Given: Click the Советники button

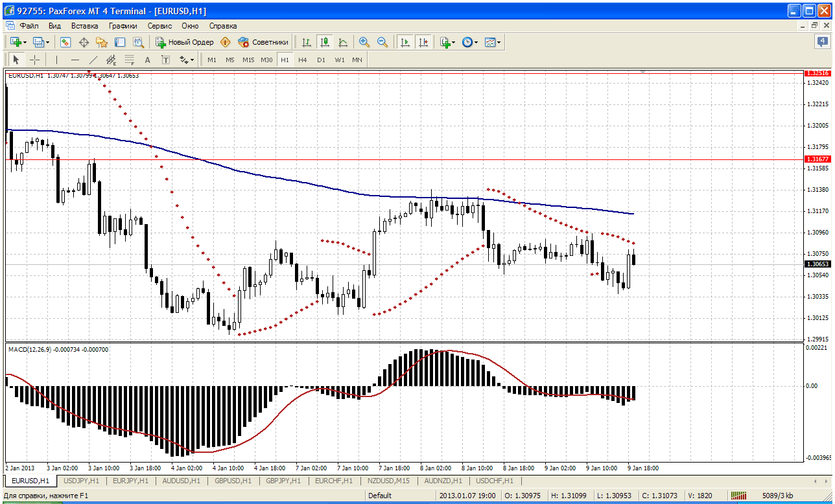Looking at the screenshot, I should click(263, 42).
